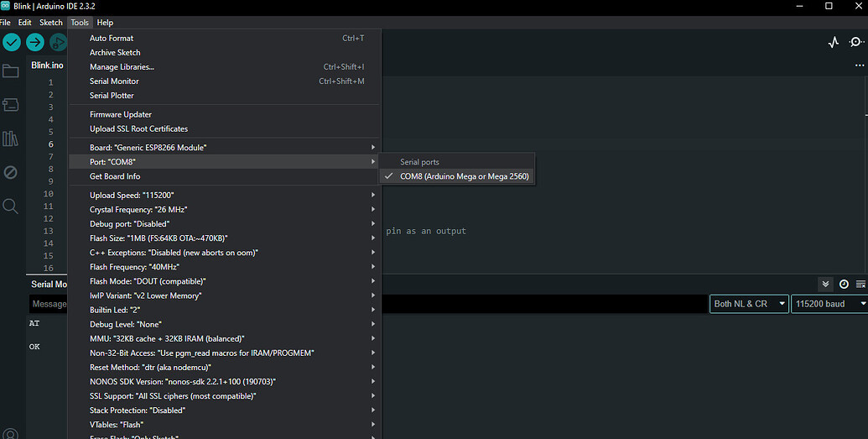Toggle timestamp clock in serial monitor
Image resolution: width=868 pixels, height=439 pixels.
tap(844, 285)
